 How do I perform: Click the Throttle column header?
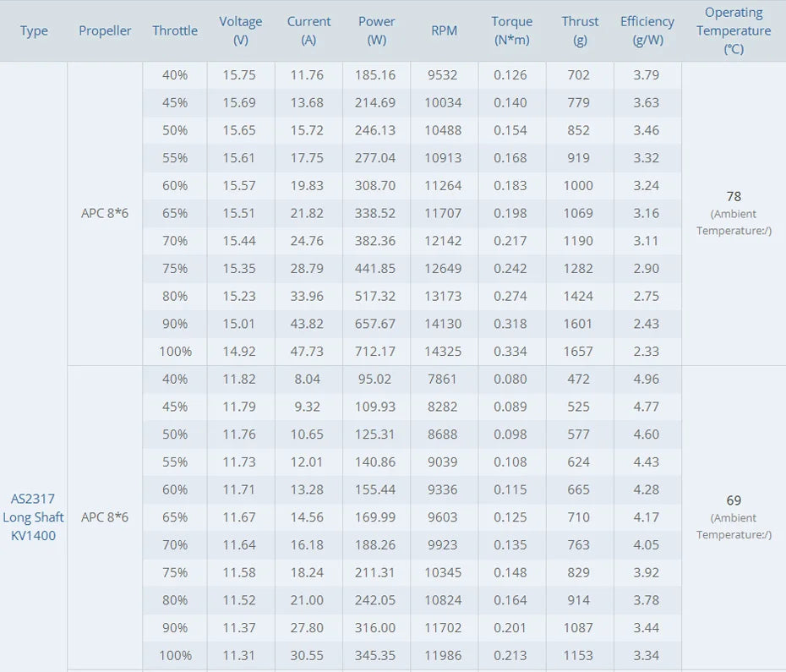[175, 31]
